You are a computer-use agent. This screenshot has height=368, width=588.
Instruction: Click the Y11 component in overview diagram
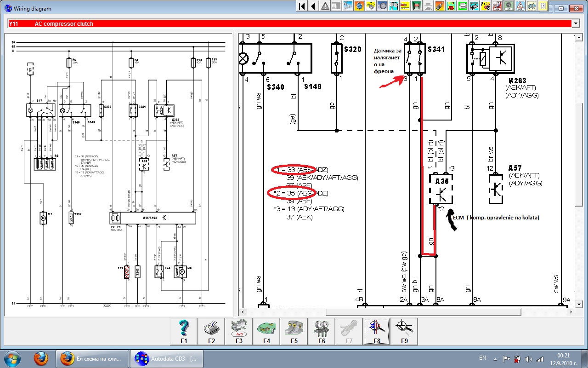[126, 271]
